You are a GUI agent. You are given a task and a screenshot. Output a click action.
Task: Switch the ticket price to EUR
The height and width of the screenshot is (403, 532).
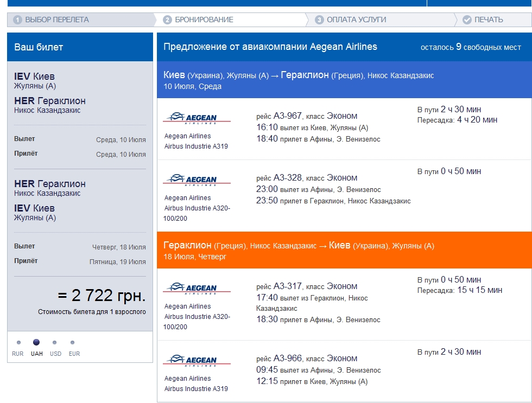(x=73, y=343)
